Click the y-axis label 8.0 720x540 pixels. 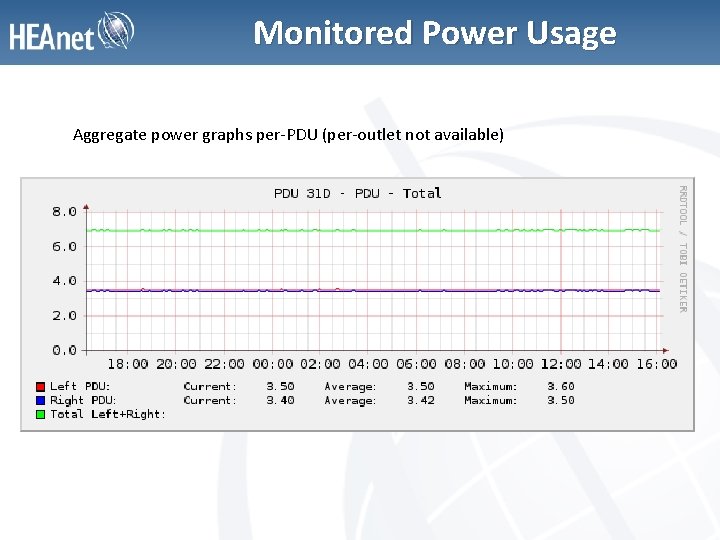(x=64, y=212)
